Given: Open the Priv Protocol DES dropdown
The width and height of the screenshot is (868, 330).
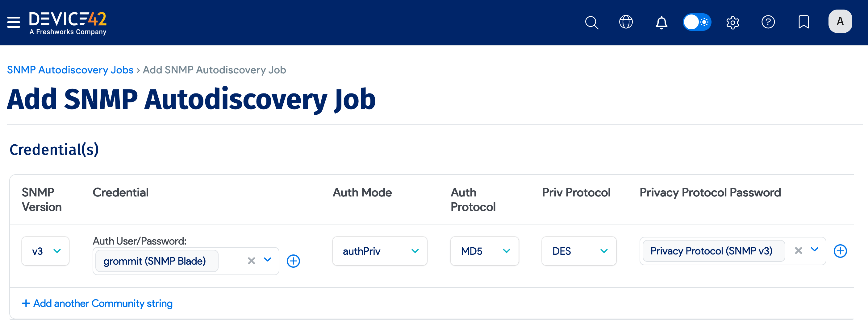Looking at the screenshot, I should [578, 251].
